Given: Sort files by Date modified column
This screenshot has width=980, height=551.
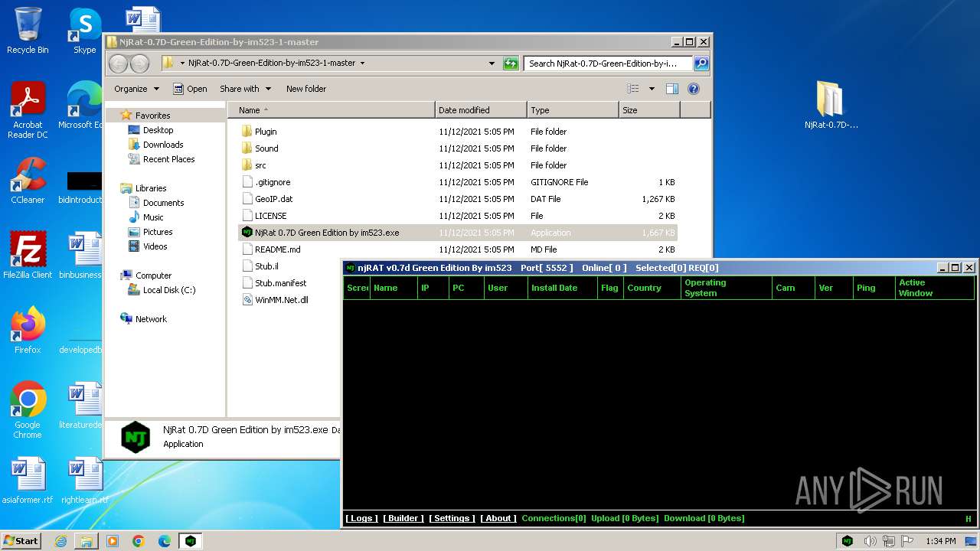Looking at the screenshot, I should (481, 110).
